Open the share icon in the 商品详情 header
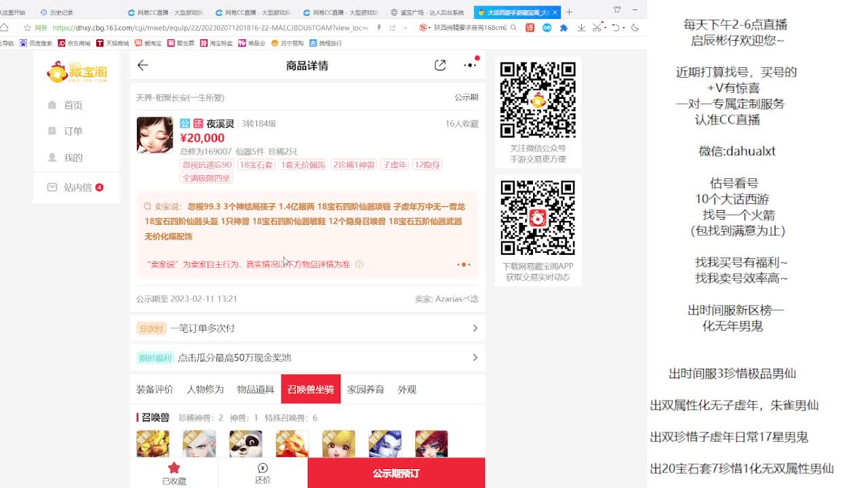The image size is (868, 488). (x=440, y=65)
